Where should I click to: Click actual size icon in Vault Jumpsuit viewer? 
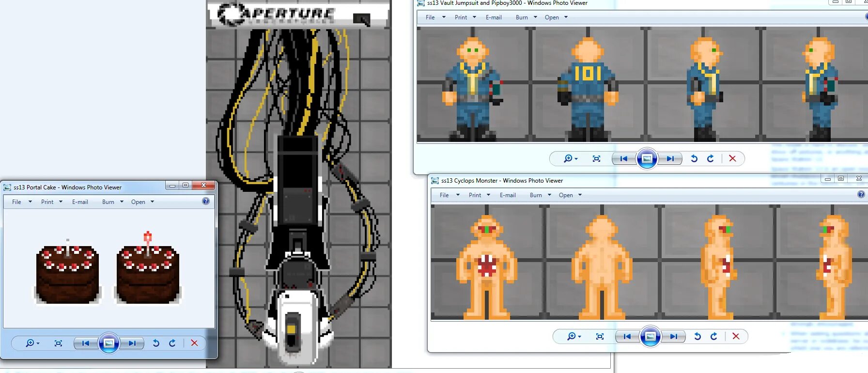(x=596, y=158)
